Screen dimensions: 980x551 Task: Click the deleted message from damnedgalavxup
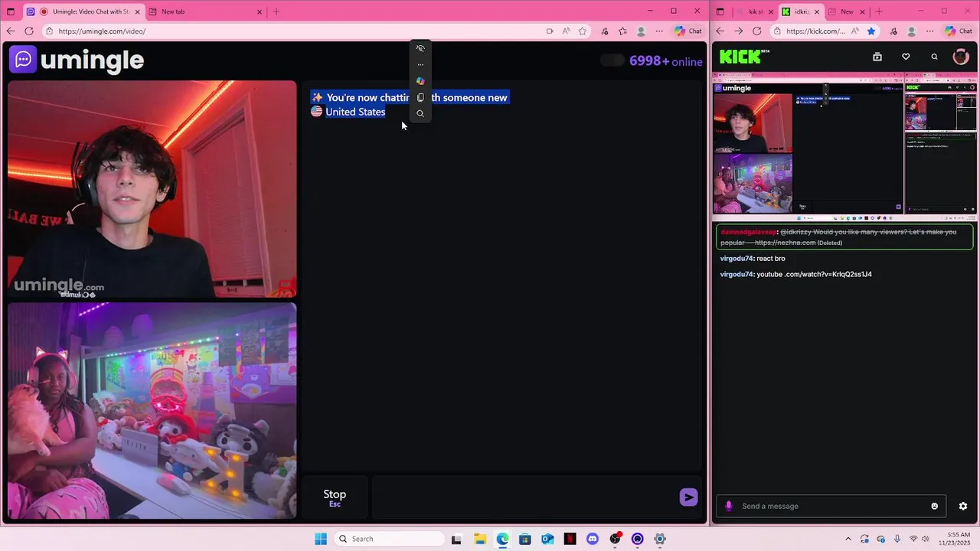[844, 237]
